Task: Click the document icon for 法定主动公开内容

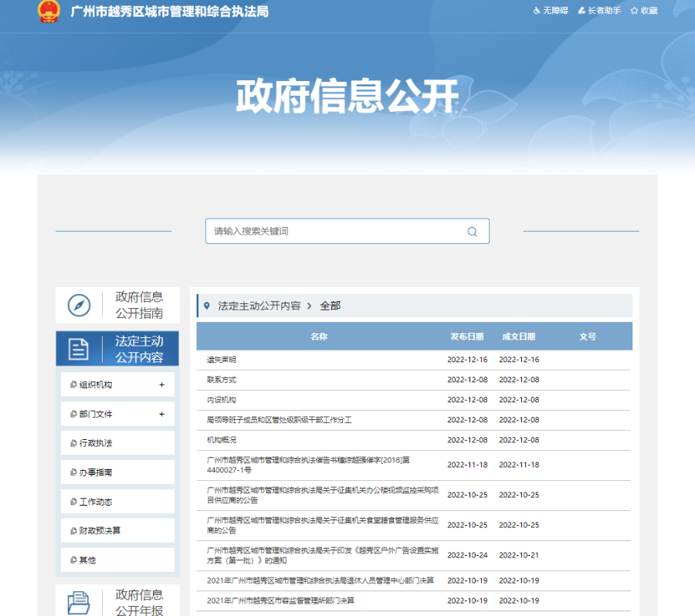Action: click(79, 349)
